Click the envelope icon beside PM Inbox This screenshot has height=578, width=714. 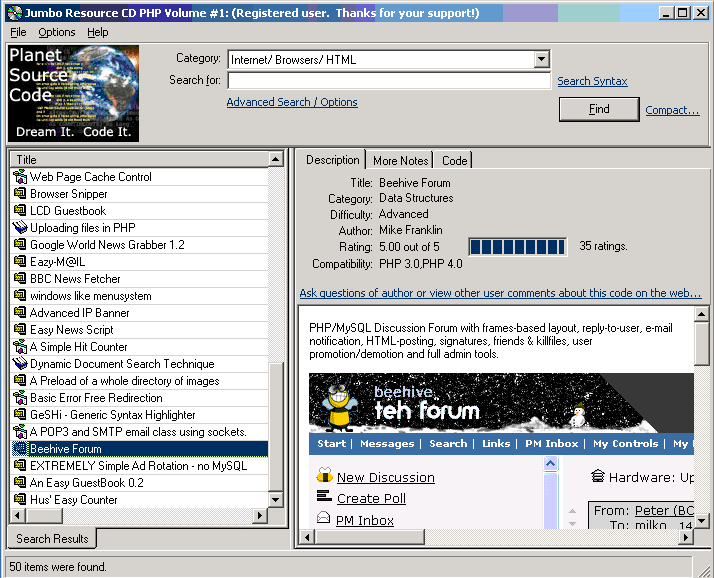(323, 517)
